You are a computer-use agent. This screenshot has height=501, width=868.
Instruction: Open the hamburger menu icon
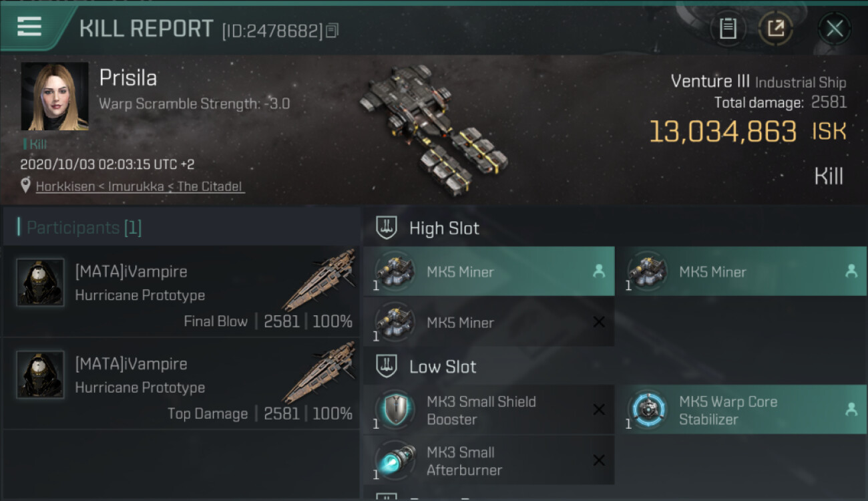pos(29,27)
